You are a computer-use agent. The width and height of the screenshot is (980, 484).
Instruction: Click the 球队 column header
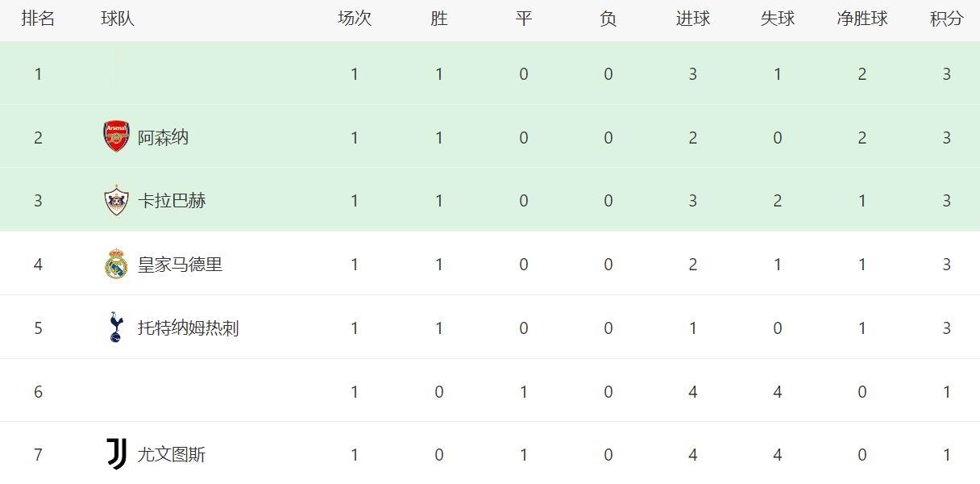click(118, 19)
